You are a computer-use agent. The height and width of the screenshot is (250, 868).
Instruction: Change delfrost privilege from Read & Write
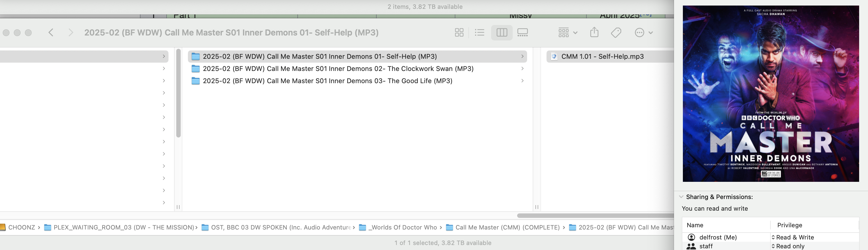pos(793,238)
